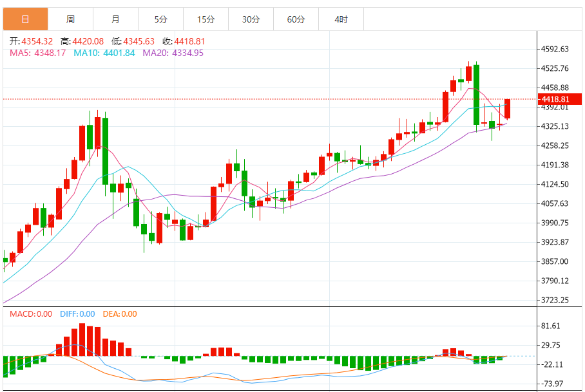Click the MA20 4334.95 indicator label

[x=173, y=53]
